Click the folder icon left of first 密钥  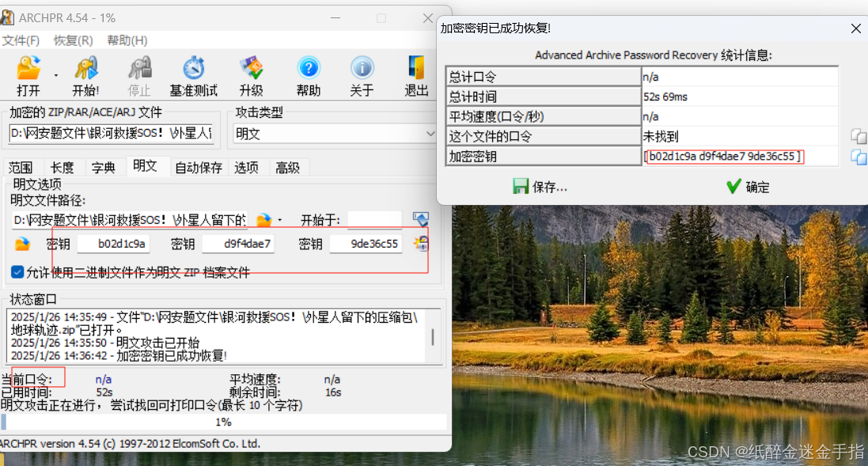22,244
